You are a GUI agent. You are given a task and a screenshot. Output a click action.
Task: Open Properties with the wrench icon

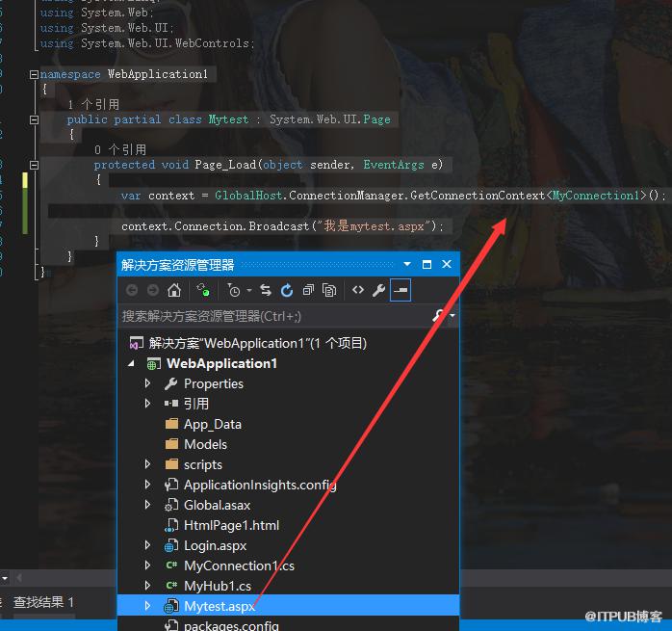point(378,290)
